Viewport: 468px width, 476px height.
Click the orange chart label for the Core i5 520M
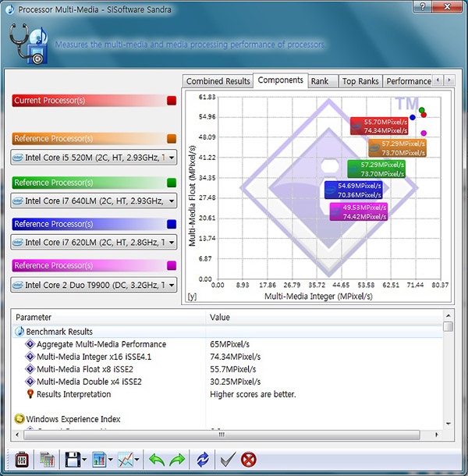pyautogui.click(x=397, y=147)
